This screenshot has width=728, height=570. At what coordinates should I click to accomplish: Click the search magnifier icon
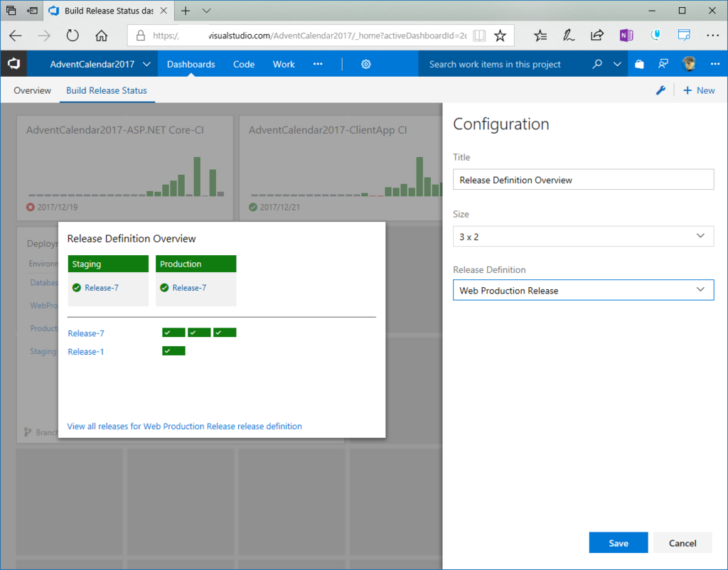click(597, 64)
